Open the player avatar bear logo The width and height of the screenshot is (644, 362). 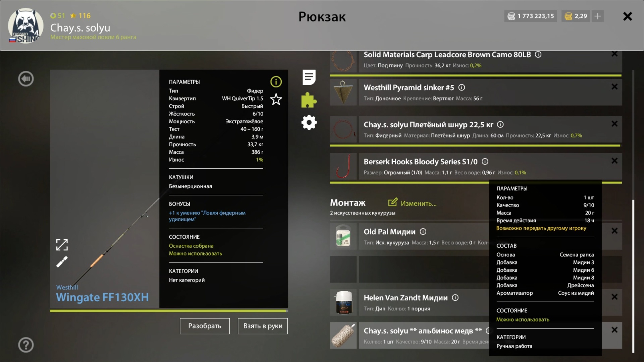[x=26, y=26]
